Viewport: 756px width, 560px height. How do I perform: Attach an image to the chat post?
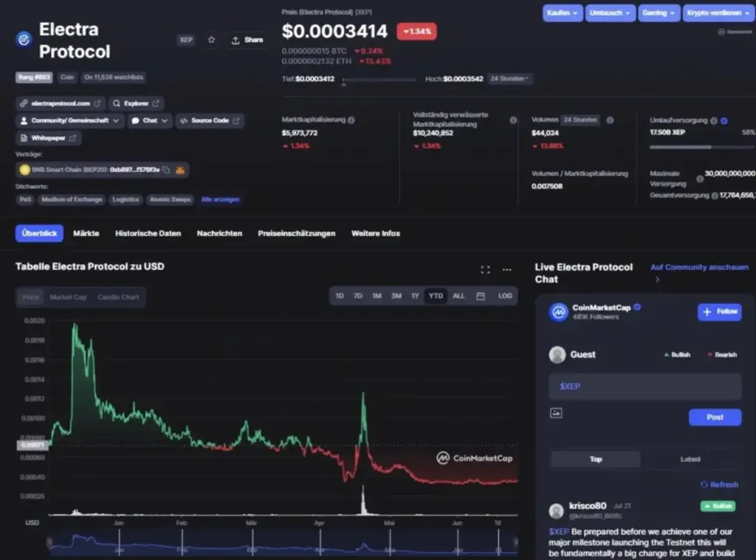(556, 413)
